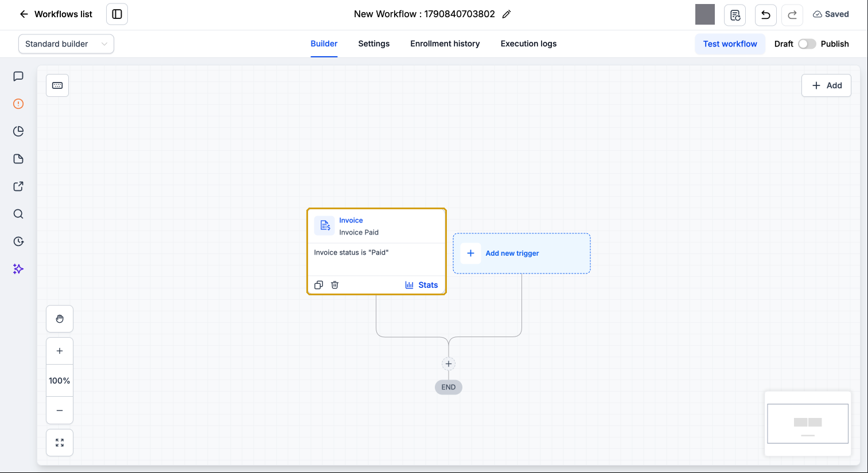Delete the Invoice trigger
Image resolution: width=868 pixels, height=473 pixels.
click(x=335, y=285)
